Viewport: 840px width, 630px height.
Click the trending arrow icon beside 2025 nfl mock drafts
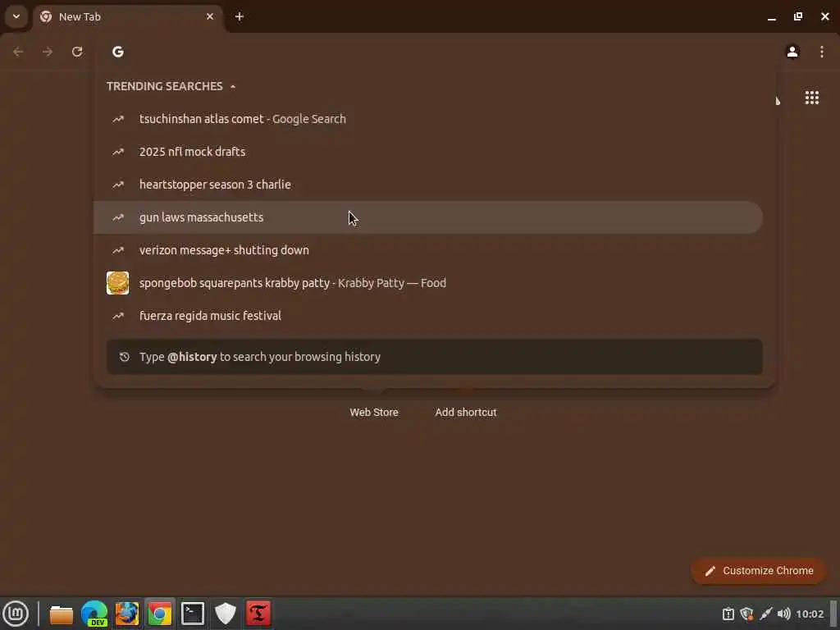118,152
